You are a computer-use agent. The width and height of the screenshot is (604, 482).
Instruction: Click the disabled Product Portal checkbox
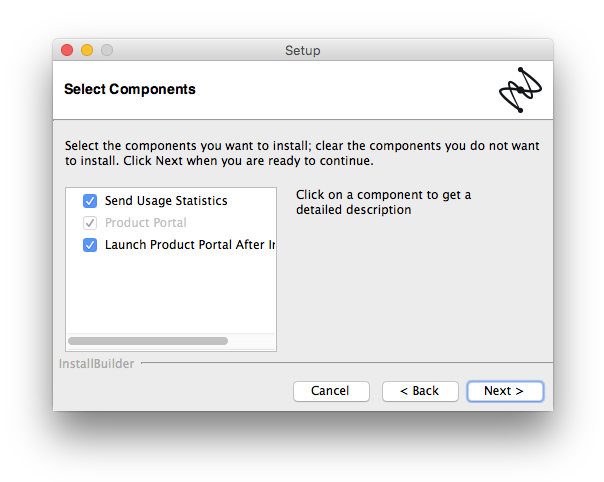[90, 223]
